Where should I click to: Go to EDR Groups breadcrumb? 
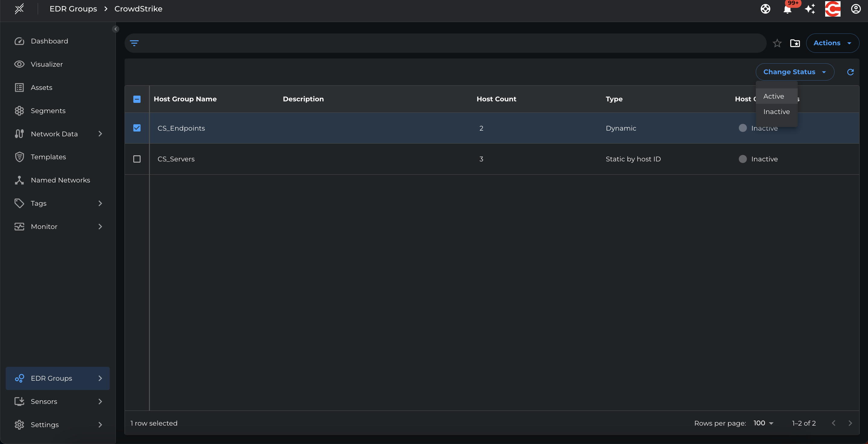pyautogui.click(x=73, y=9)
